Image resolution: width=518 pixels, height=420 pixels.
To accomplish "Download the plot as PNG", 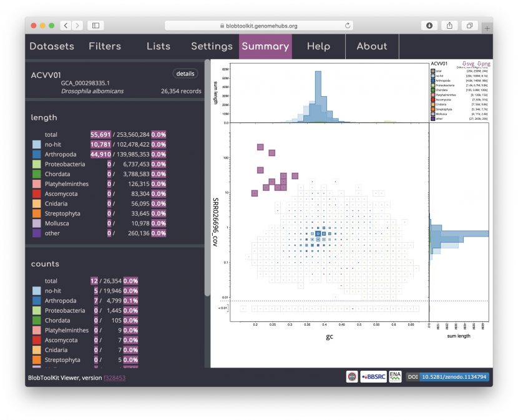I will pyautogui.click(x=484, y=64).
